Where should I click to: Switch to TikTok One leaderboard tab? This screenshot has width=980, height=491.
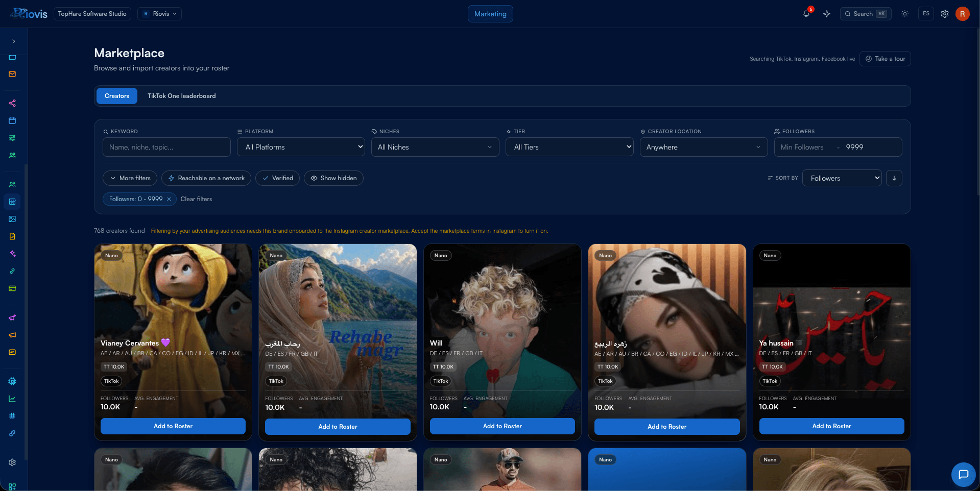pyautogui.click(x=182, y=96)
